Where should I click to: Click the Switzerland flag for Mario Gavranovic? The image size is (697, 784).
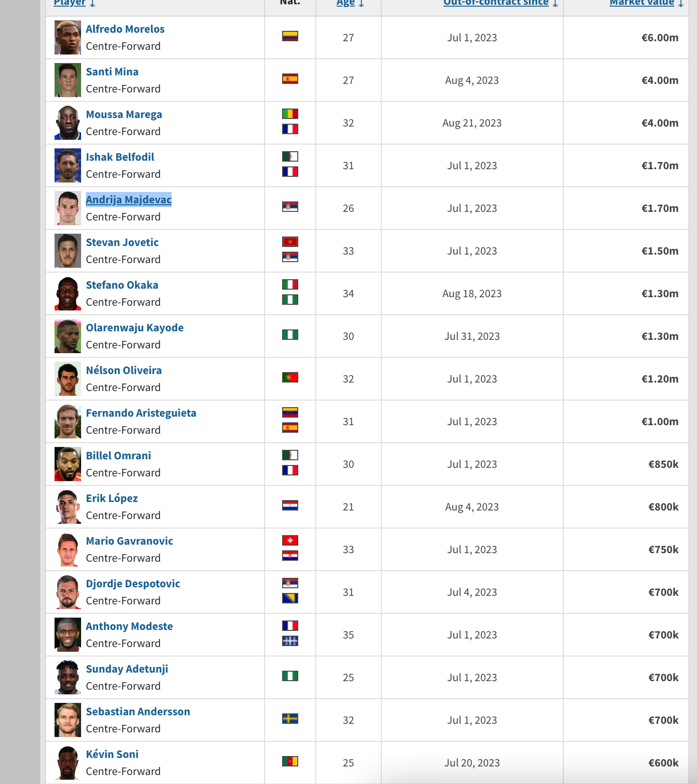point(290,540)
